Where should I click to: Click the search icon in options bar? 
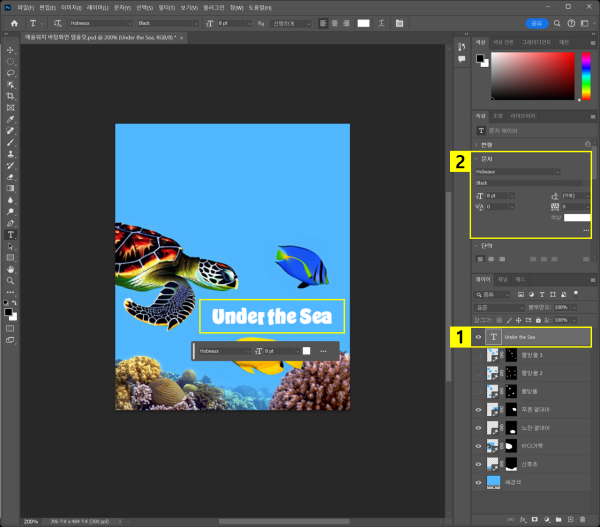(x=558, y=22)
